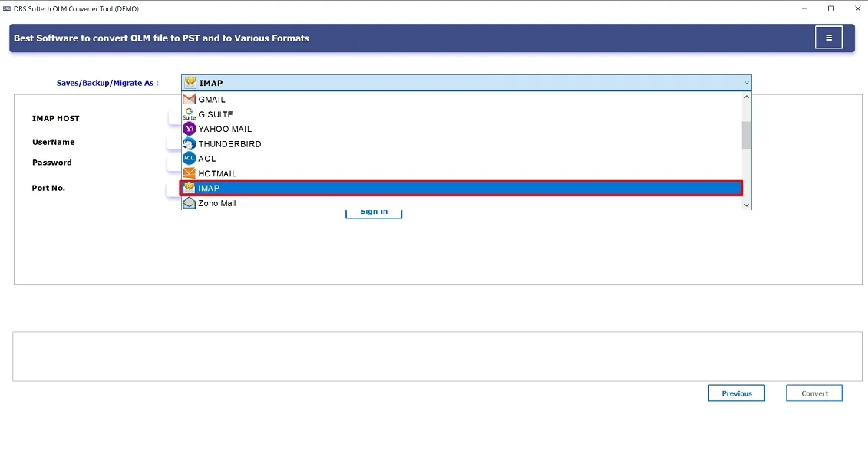
Task: Select the Zoho Mail icon
Action: point(189,202)
